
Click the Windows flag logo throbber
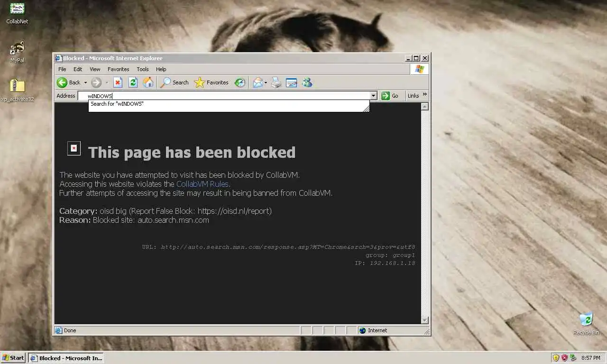click(419, 69)
